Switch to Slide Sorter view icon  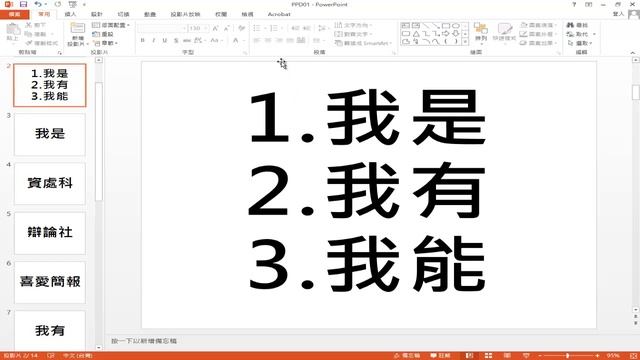[x=489, y=356]
